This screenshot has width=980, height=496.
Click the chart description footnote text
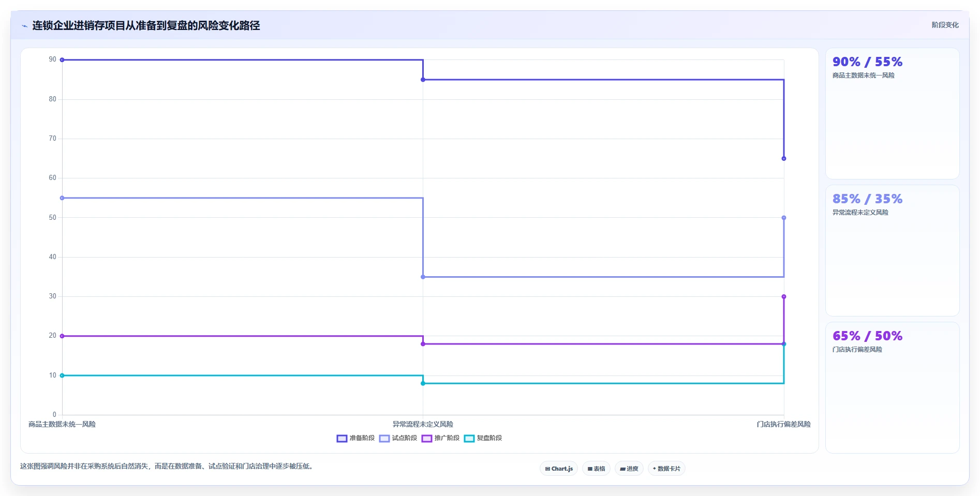click(x=167, y=466)
